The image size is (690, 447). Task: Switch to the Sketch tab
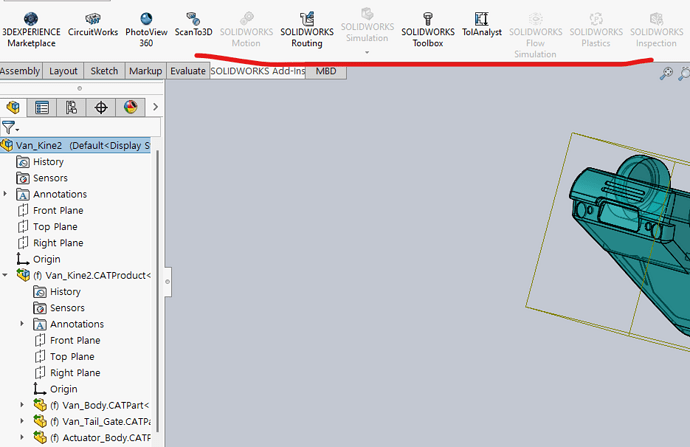click(x=102, y=72)
